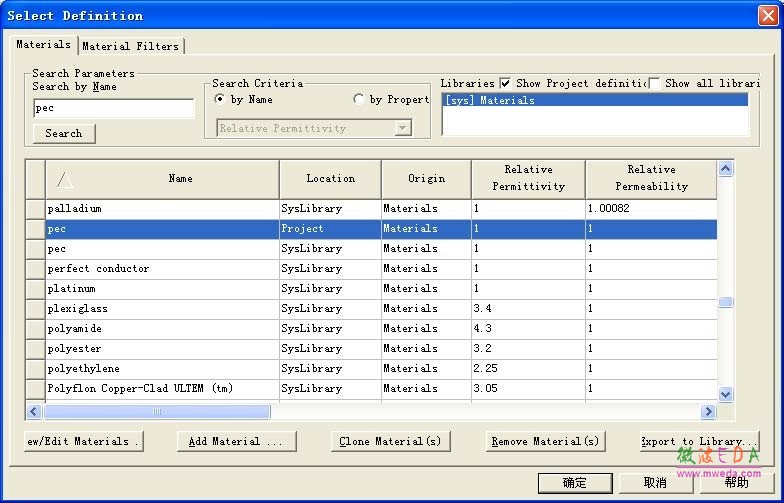Toggle Show Project definitions checkbox
784x503 pixels.
pos(506,83)
